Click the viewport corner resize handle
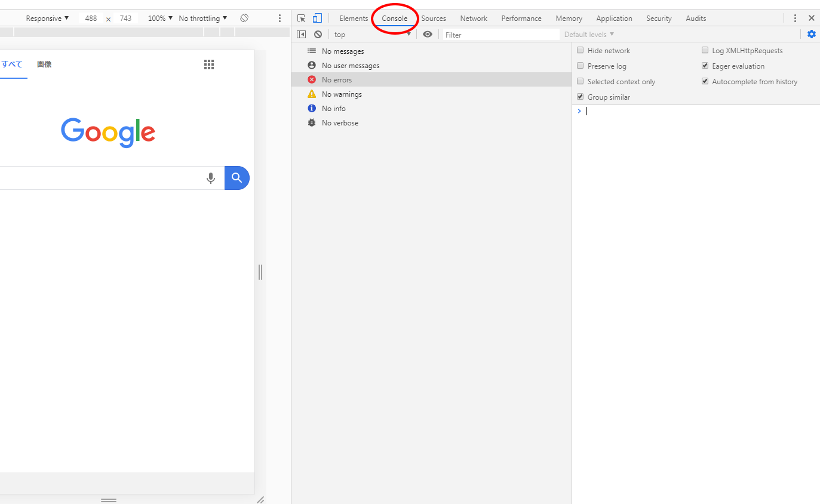Screen dimensions: 820x504 (260, 500)
